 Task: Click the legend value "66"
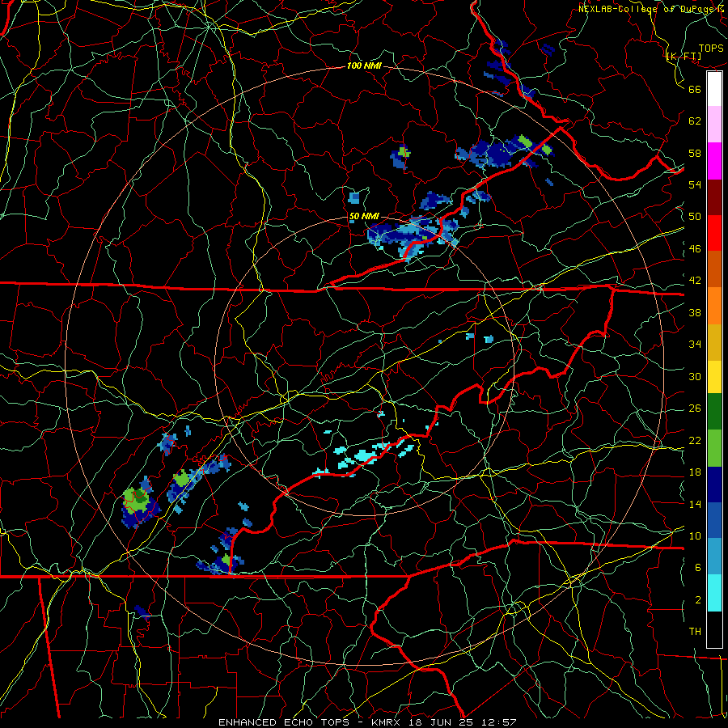[x=695, y=90]
